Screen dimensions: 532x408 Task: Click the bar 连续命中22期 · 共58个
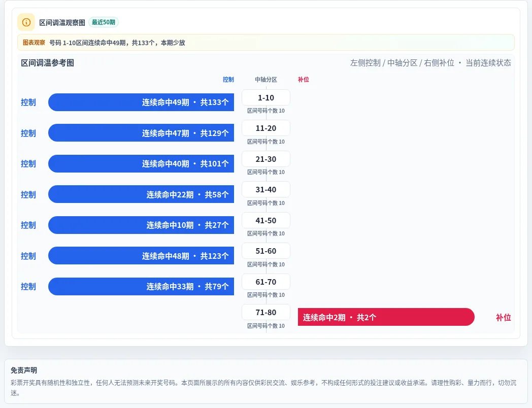click(x=141, y=194)
